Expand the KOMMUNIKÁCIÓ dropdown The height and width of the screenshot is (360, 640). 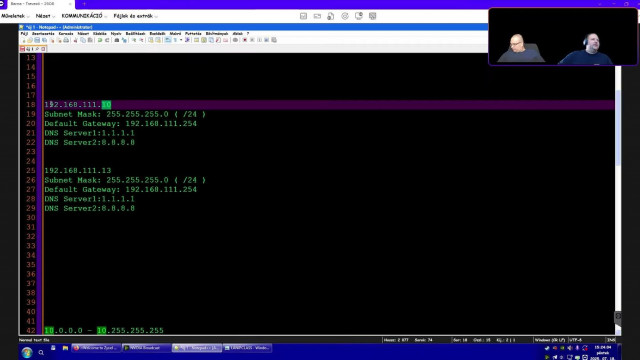coord(84,16)
